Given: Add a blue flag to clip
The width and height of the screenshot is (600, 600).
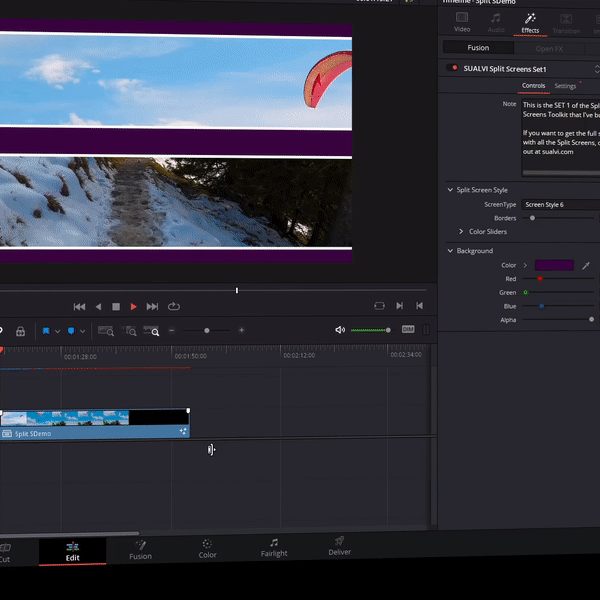Looking at the screenshot, I should [46, 331].
